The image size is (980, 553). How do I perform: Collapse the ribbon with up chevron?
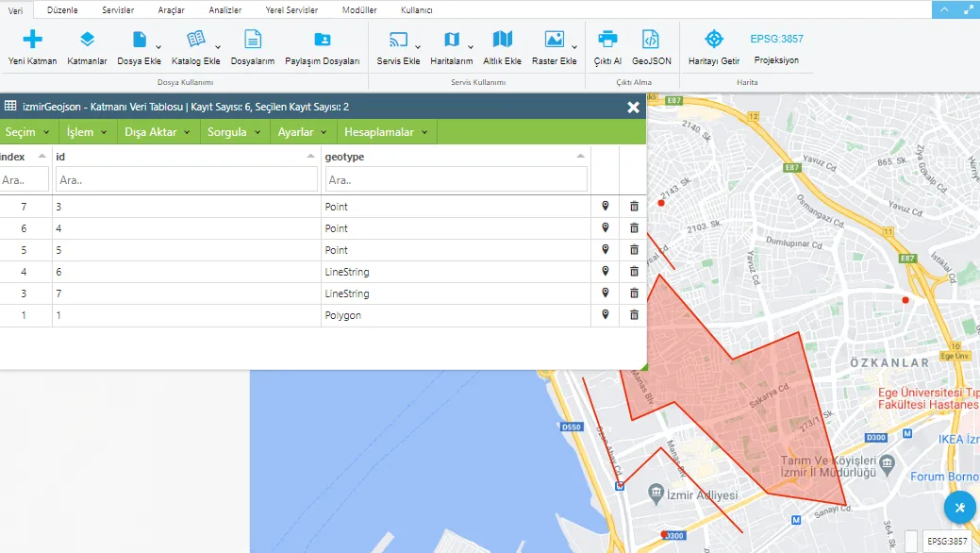click(x=944, y=9)
